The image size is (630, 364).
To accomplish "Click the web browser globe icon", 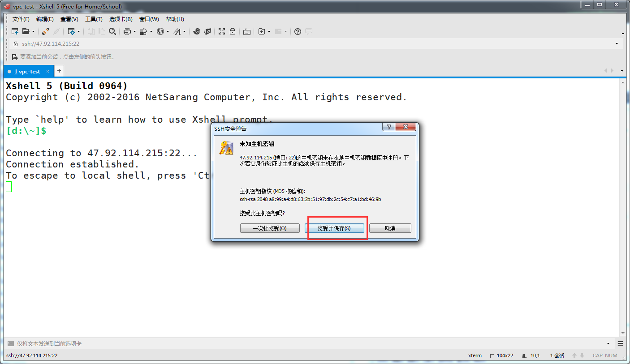I will tap(161, 31).
